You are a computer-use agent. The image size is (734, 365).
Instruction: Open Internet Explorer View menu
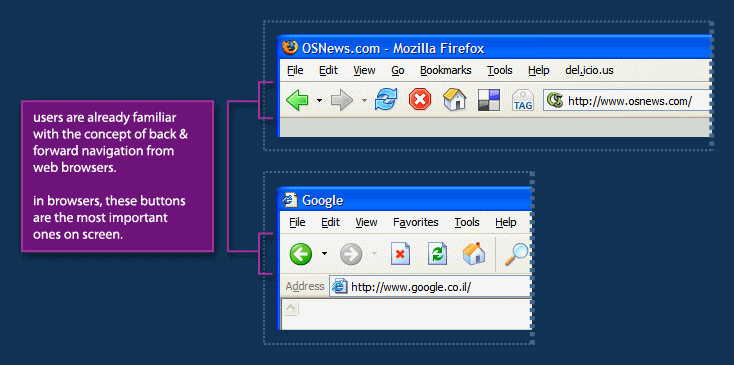click(x=366, y=222)
